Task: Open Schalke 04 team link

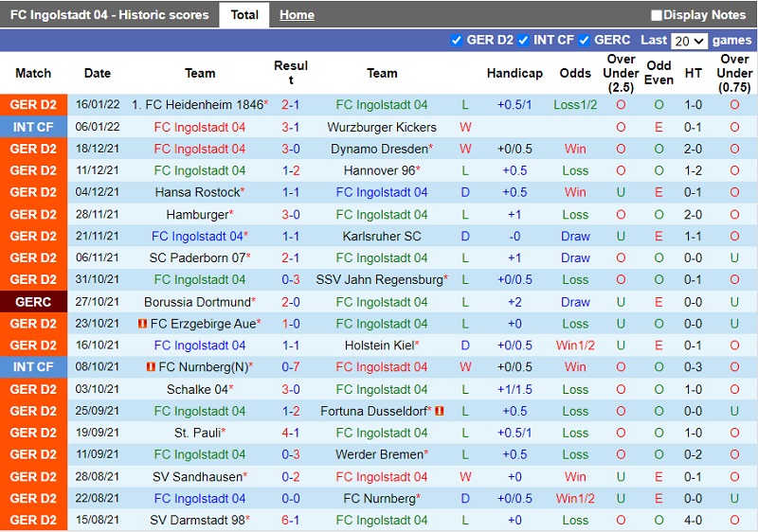Action: 197,389
